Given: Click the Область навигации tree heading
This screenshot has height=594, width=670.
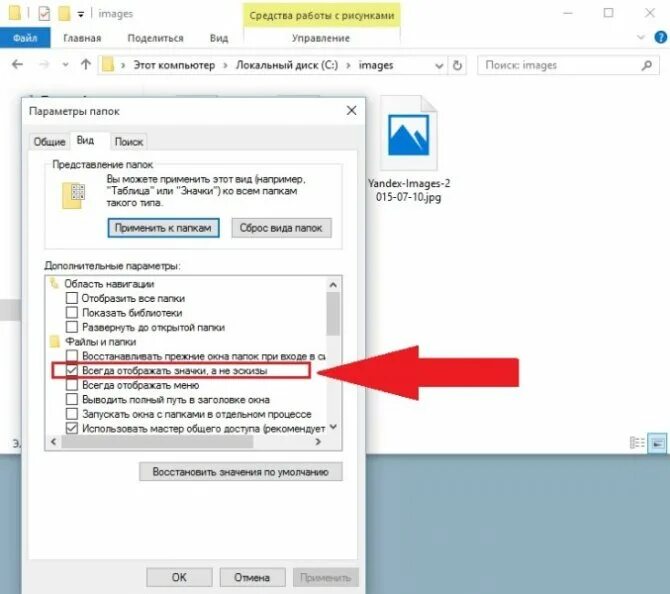Looking at the screenshot, I should pyautogui.click(x=109, y=284).
